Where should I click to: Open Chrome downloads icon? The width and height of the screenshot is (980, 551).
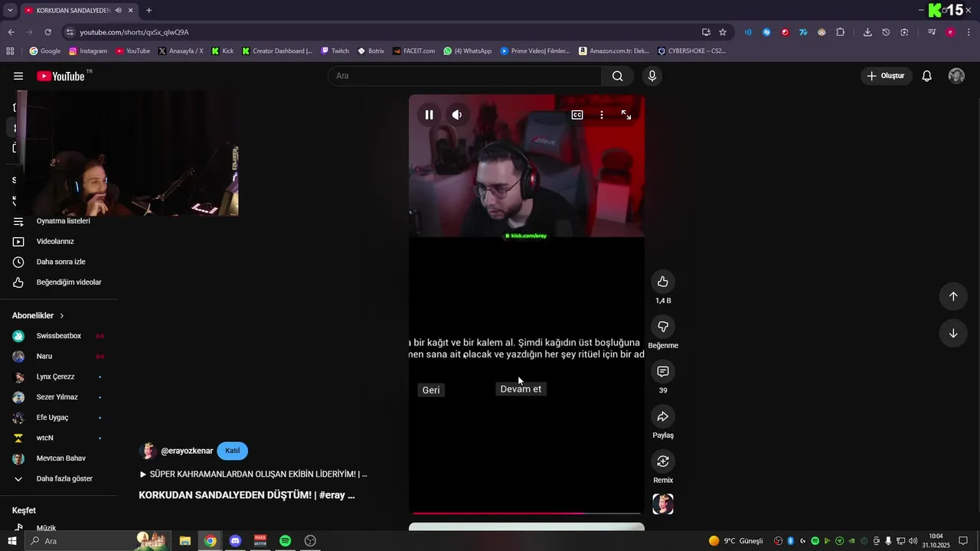coord(867,32)
